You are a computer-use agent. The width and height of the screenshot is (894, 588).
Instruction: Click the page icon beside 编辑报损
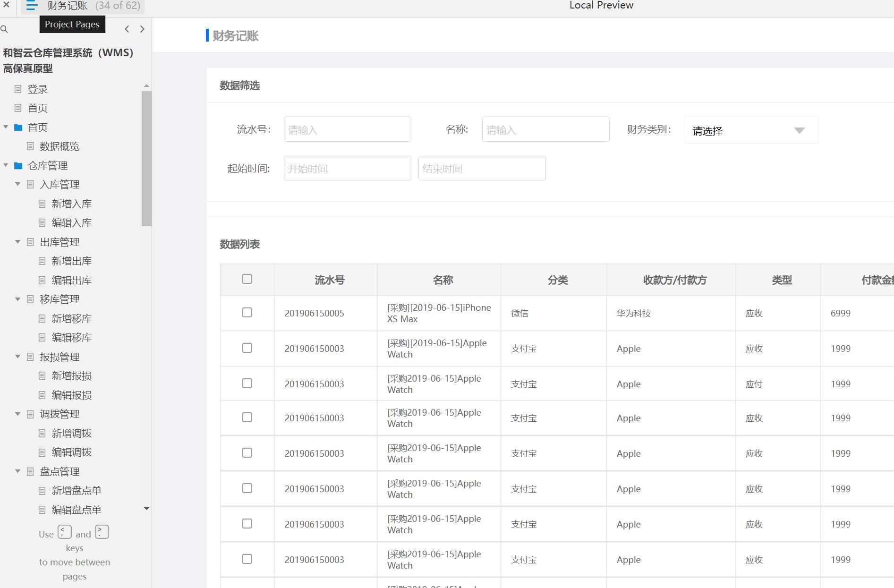(x=42, y=395)
